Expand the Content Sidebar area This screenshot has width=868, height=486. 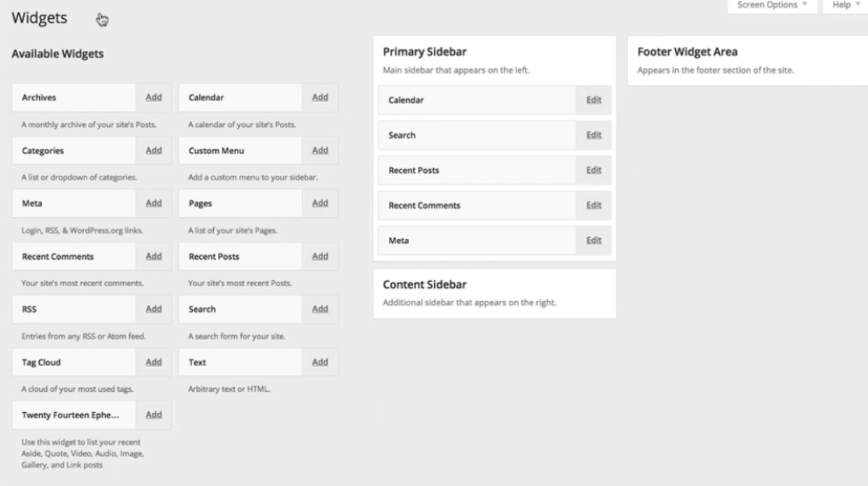(x=495, y=293)
